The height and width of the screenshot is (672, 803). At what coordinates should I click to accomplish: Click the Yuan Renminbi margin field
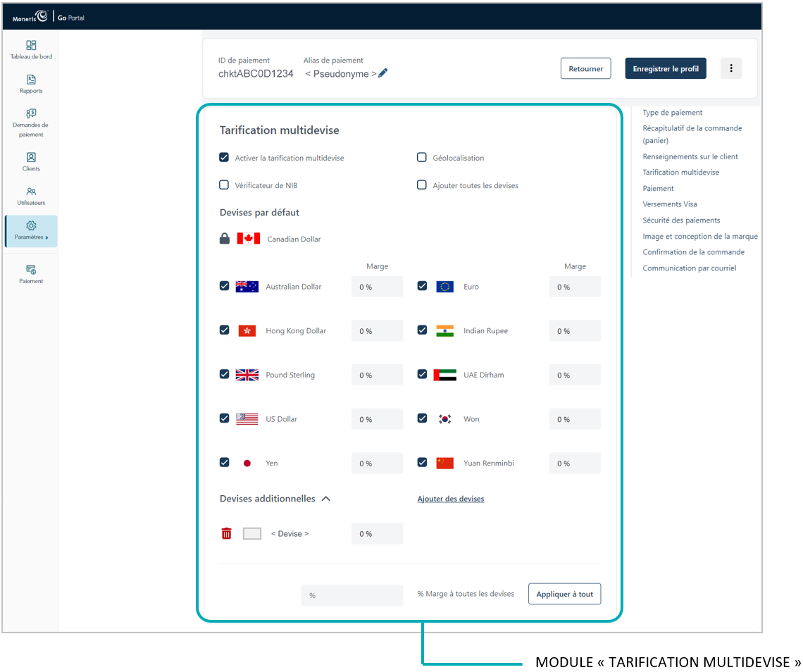click(x=575, y=463)
